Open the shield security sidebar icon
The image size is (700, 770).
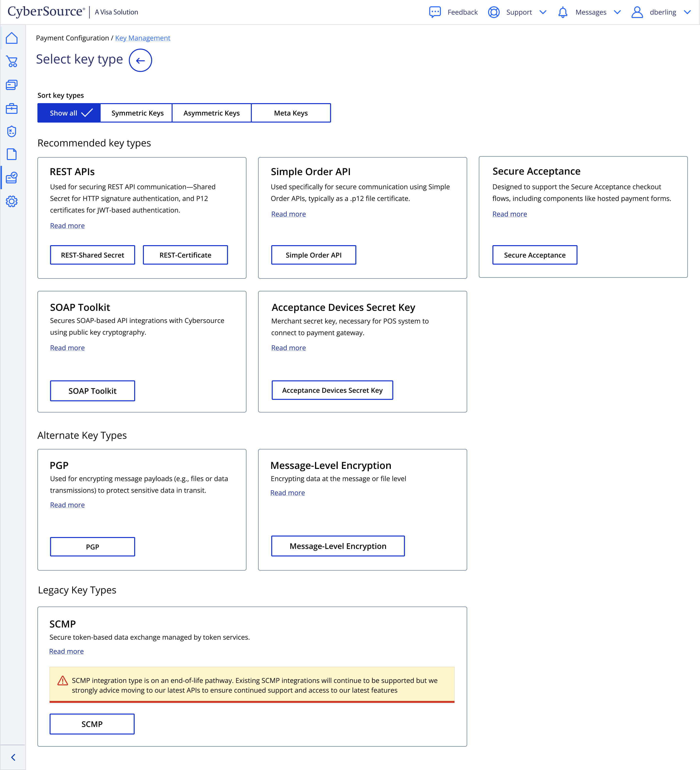[12, 131]
